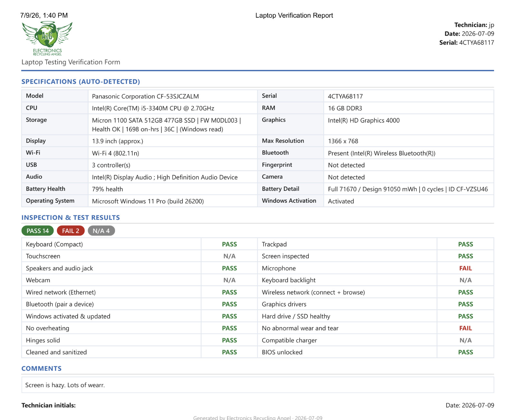Click the PASS result for Windows activated & updated
Image resolution: width=515 pixels, height=420 pixels.
coord(229,316)
